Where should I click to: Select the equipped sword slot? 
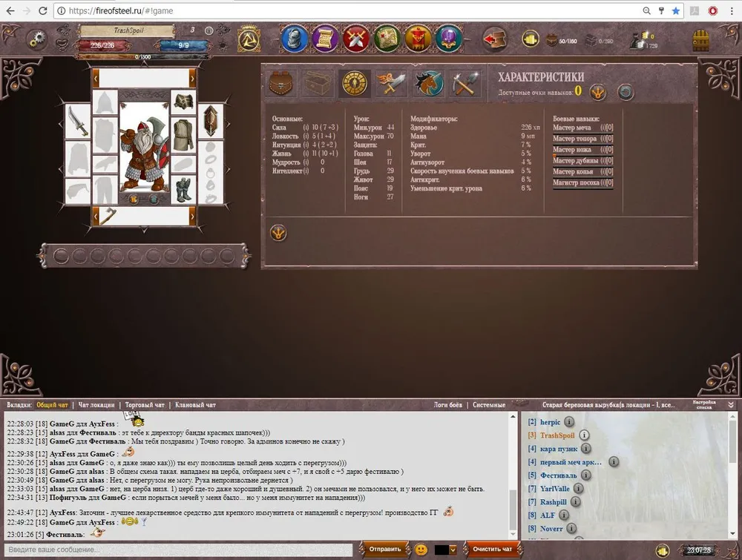pos(78,121)
